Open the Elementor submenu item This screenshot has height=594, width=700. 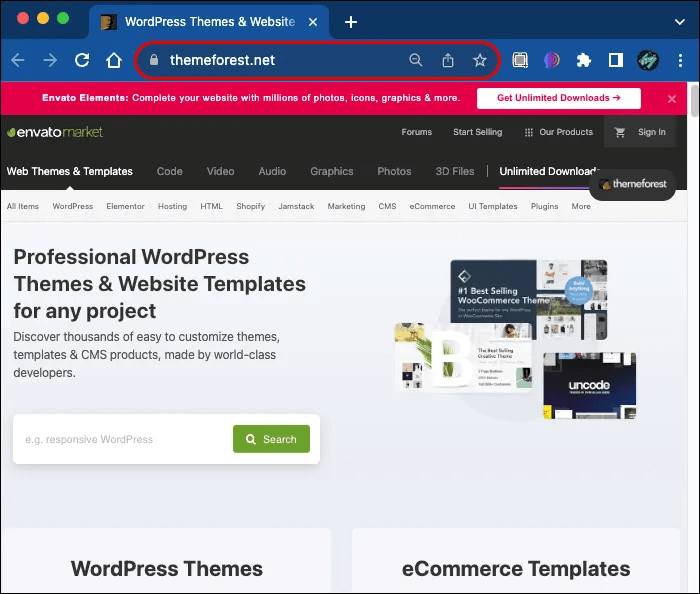[125, 206]
